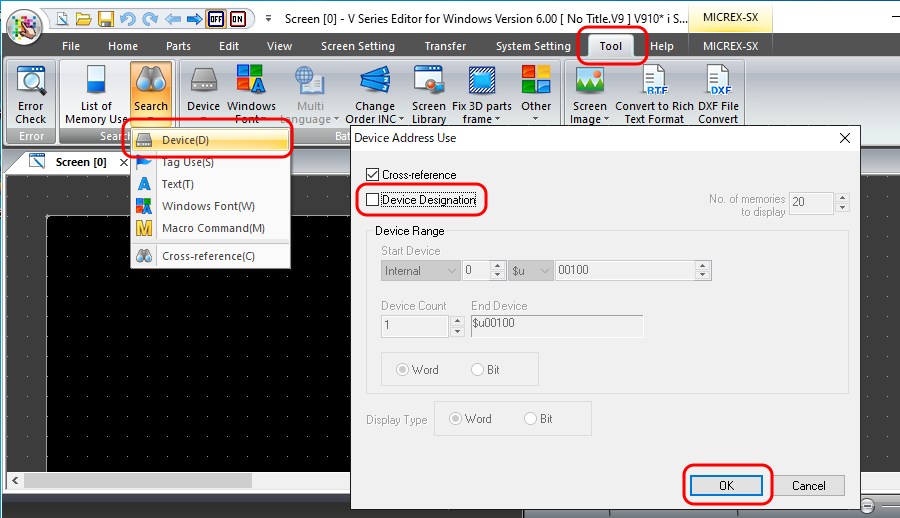The image size is (900, 518).
Task: Expand the Screen Image dropdown
Action: pos(589,119)
